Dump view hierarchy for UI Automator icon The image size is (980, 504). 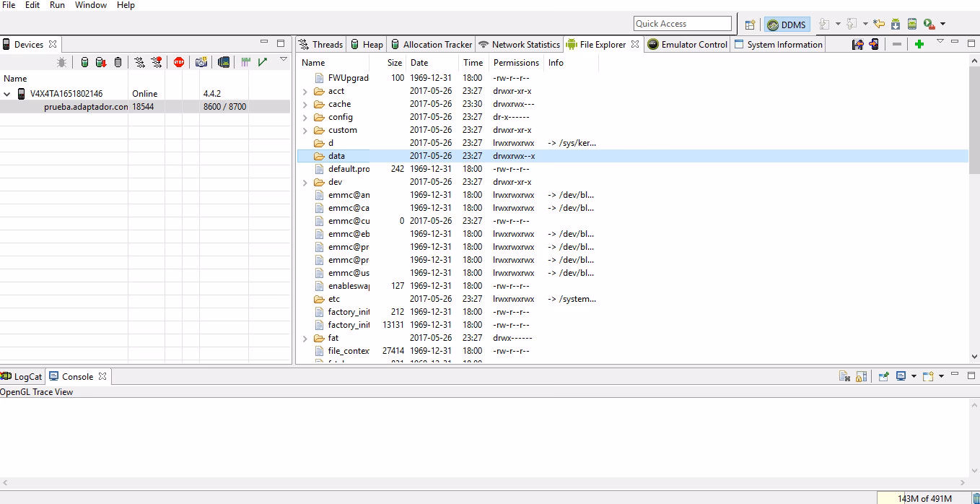[x=224, y=63]
